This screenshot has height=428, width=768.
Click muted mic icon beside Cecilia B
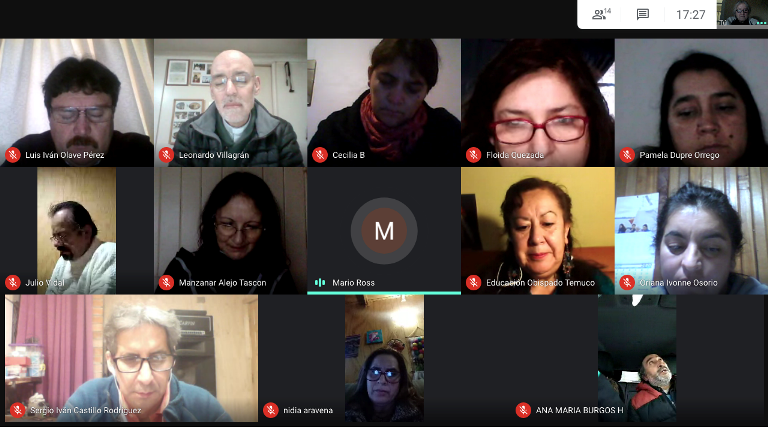(320, 155)
